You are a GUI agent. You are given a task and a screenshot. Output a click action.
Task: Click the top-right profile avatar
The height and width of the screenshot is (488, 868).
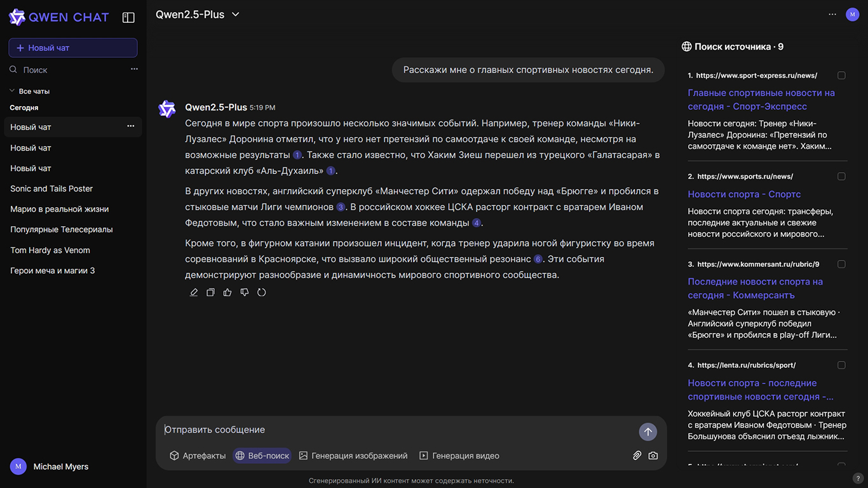tap(853, 14)
